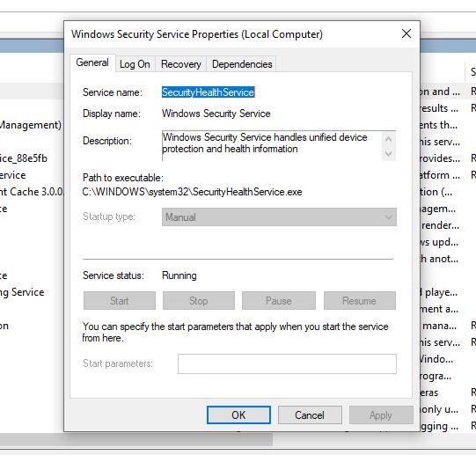476x455 pixels.
Task: Click the 'h anot...' description cell in Services list
Action: 439,259
